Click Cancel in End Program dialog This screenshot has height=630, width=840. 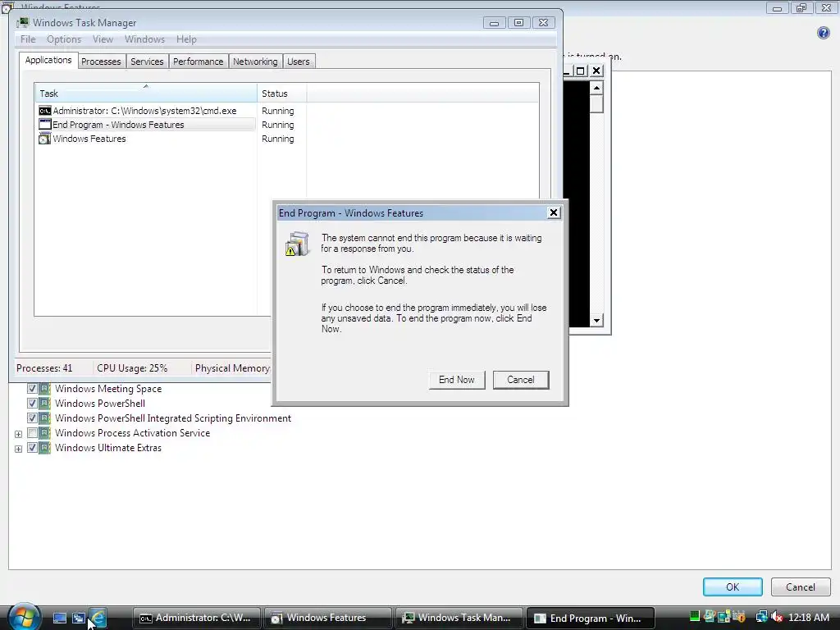coord(521,380)
